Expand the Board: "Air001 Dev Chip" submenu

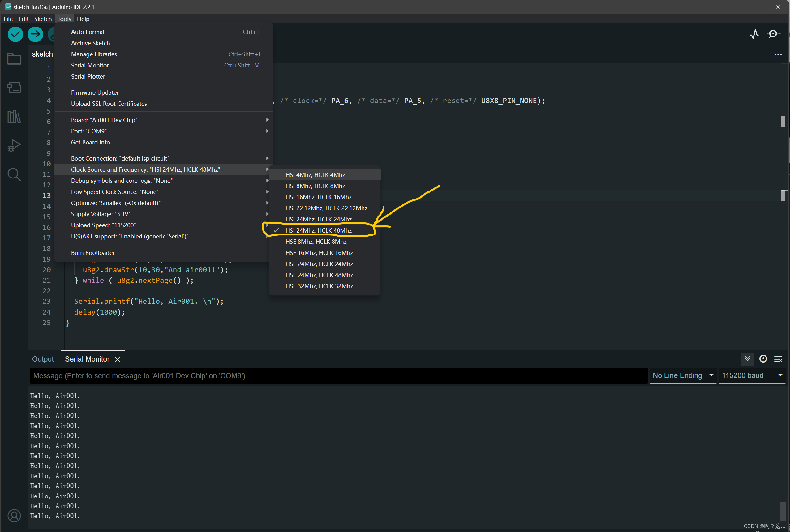(164, 120)
